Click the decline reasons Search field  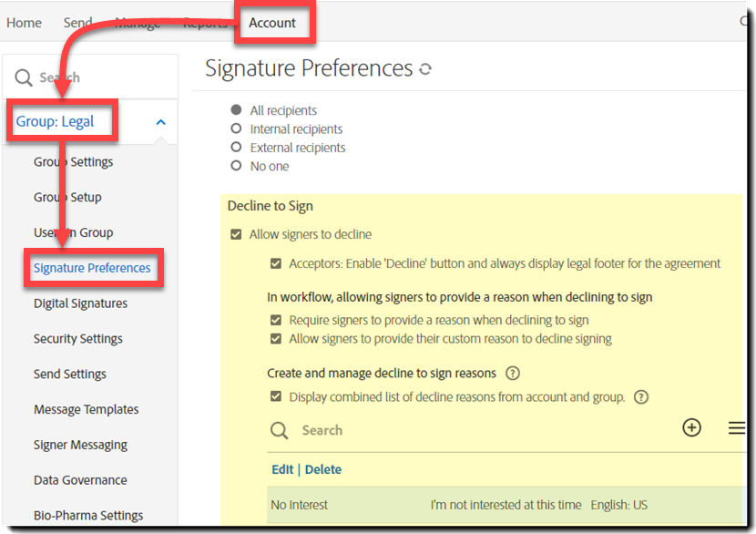tap(455, 430)
